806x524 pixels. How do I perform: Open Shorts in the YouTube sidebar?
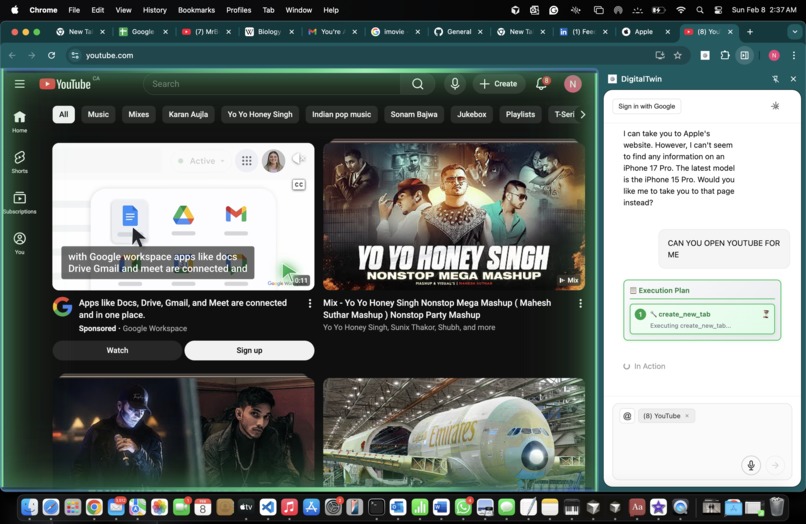click(x=20, y=161)
